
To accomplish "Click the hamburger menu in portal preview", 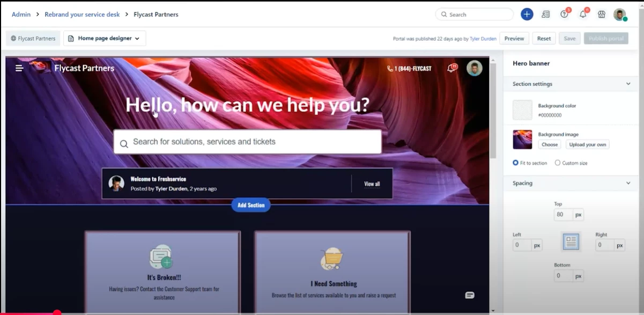I will point(19,68).
